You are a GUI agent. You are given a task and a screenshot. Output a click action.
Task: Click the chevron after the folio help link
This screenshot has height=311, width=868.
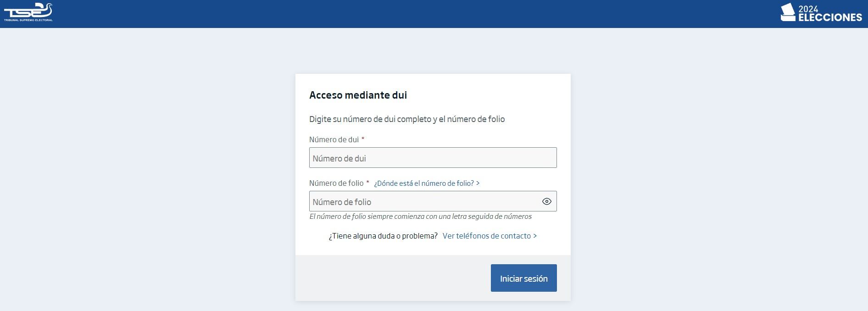point(478,183)
